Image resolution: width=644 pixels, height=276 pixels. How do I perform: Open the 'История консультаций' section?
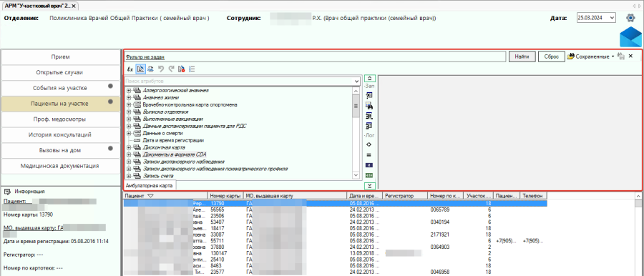[61, 134]
